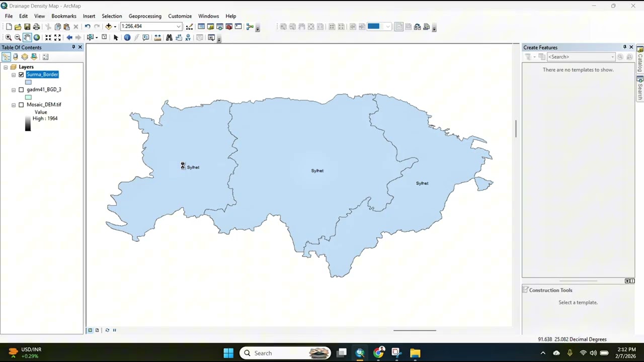Switch to List By Visibility view
644x362 pixels.
pyautogui.click(x=25, y=57)
